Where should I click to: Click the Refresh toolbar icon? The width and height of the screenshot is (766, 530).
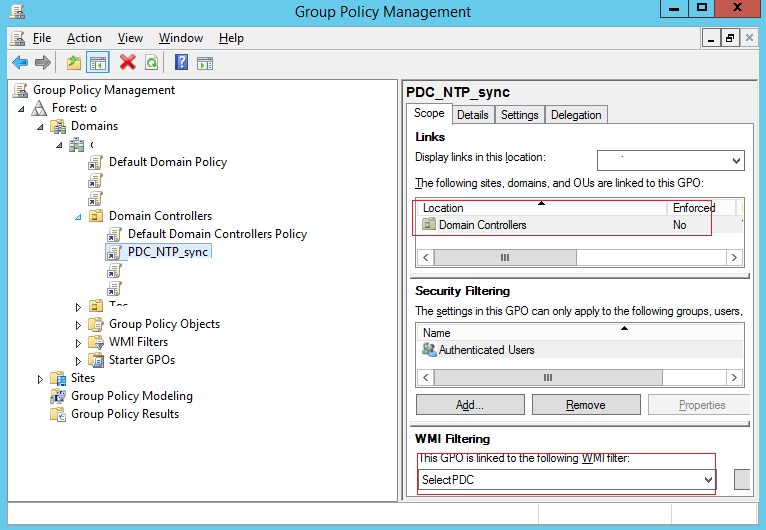click(x=151, y=63)
